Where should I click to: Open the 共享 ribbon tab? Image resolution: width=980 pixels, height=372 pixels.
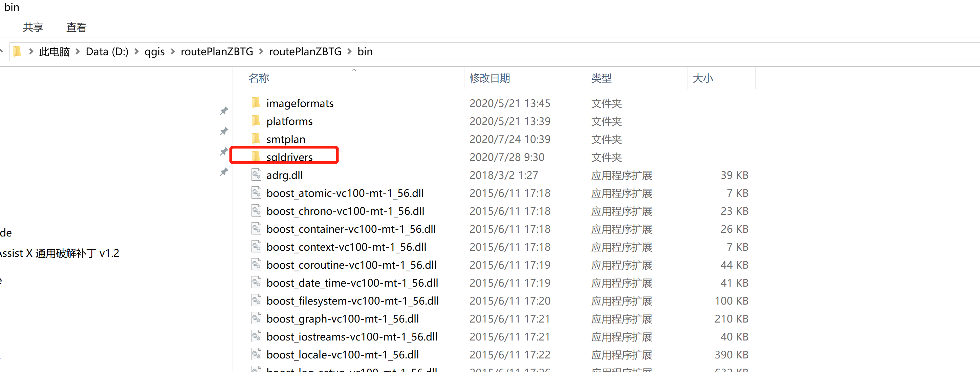pos(33,27)
